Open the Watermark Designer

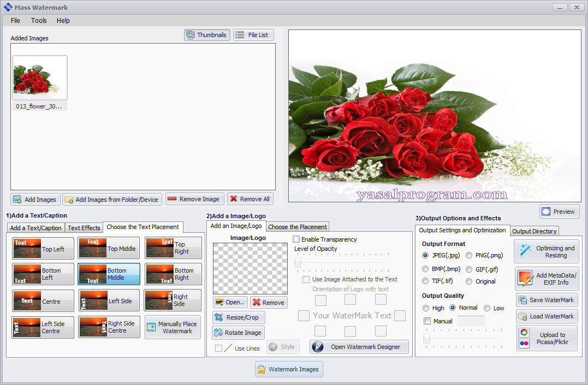[359, 347]
